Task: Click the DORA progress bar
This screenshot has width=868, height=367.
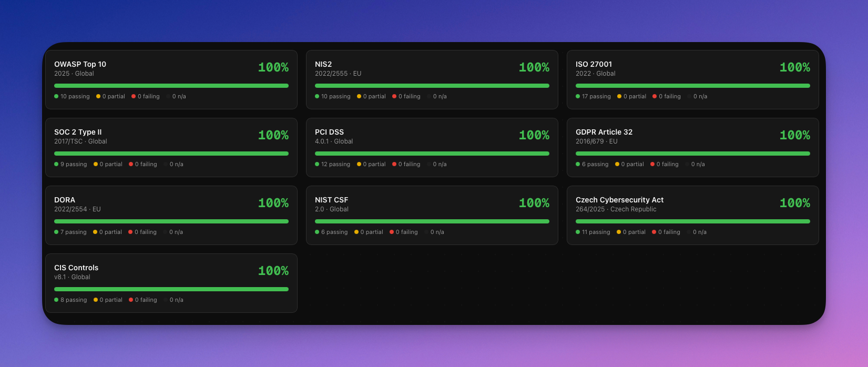Action: point(171,221)
